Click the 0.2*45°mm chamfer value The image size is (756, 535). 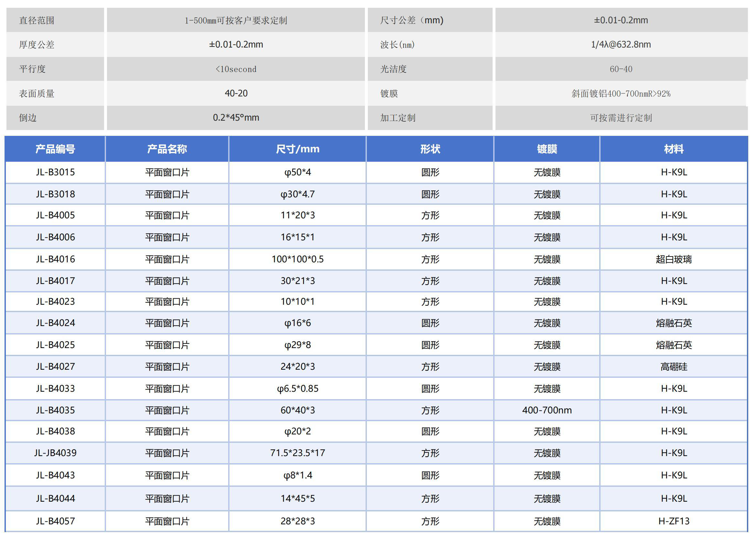[236, 118]
